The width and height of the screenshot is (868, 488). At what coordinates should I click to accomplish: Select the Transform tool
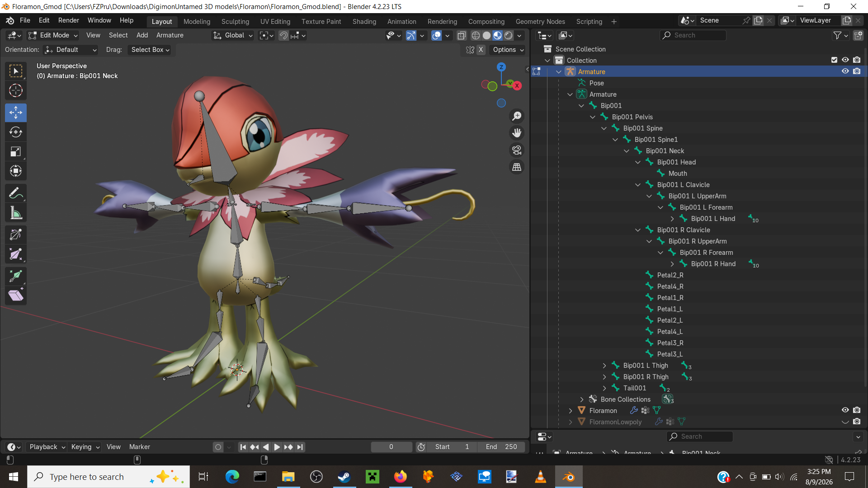tap(16, 171)
